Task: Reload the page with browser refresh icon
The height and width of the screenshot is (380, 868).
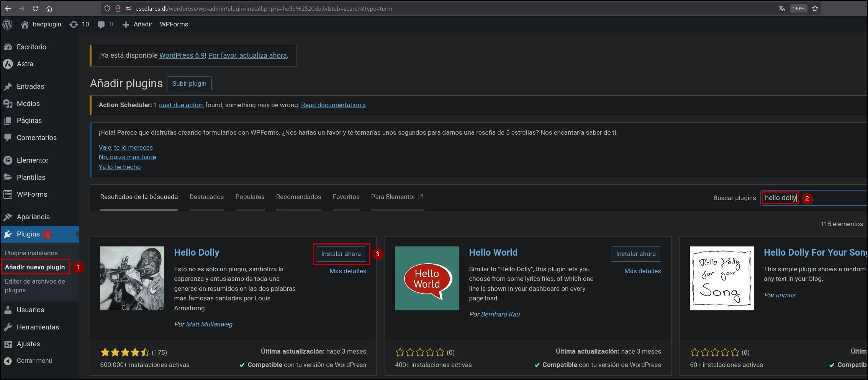Action: tap(36, 8)
